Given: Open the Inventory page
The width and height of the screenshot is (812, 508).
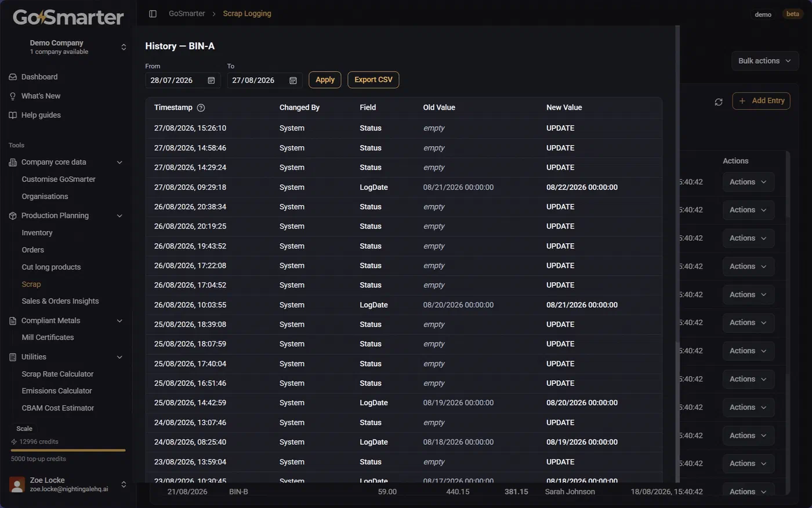Looking at the screenshot, I should pos(37,233).
